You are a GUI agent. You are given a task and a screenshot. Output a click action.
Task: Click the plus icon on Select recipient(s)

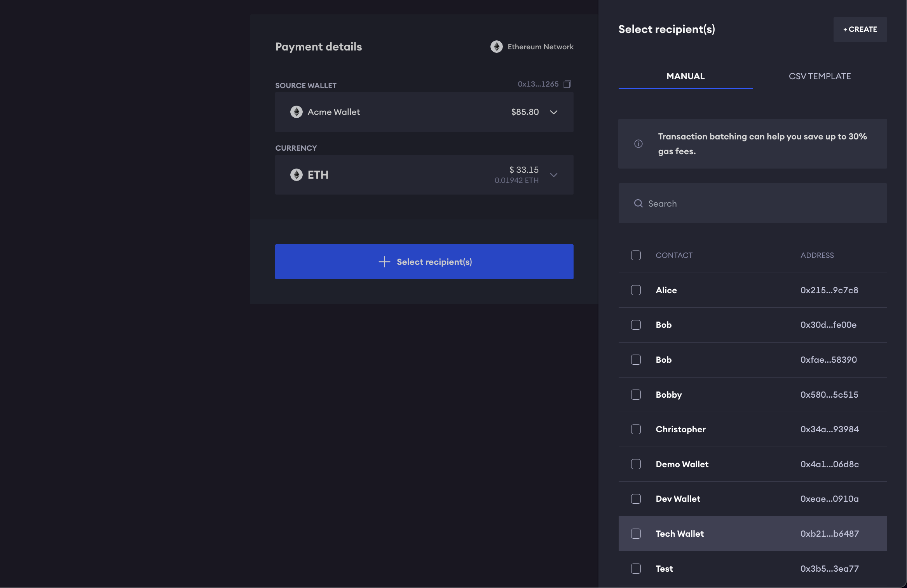384,262
